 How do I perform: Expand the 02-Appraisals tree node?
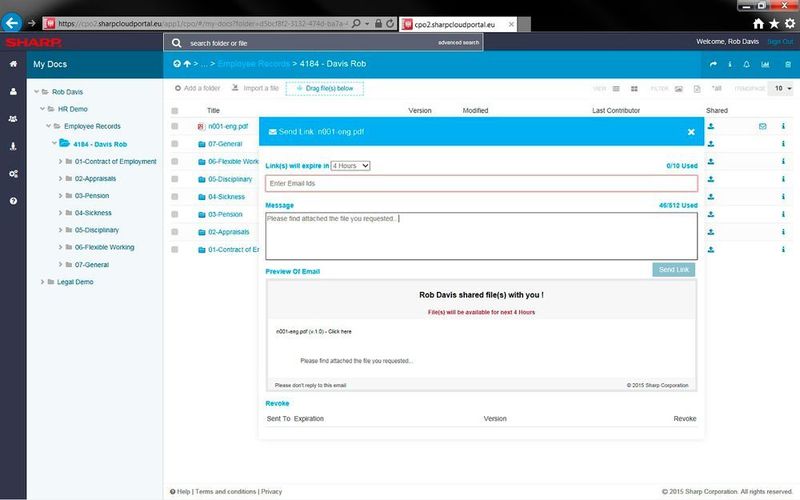click(x=60, y=179)
